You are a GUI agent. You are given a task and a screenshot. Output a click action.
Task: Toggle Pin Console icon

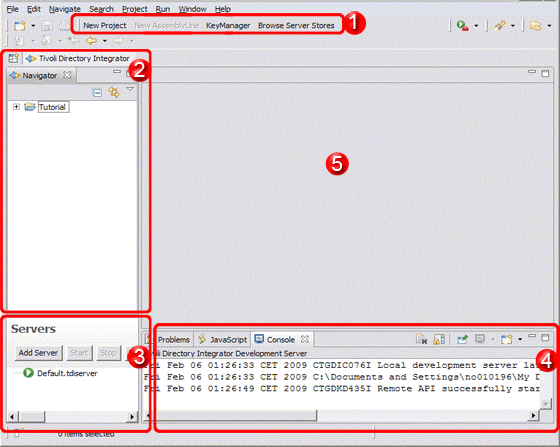(462, 339)
